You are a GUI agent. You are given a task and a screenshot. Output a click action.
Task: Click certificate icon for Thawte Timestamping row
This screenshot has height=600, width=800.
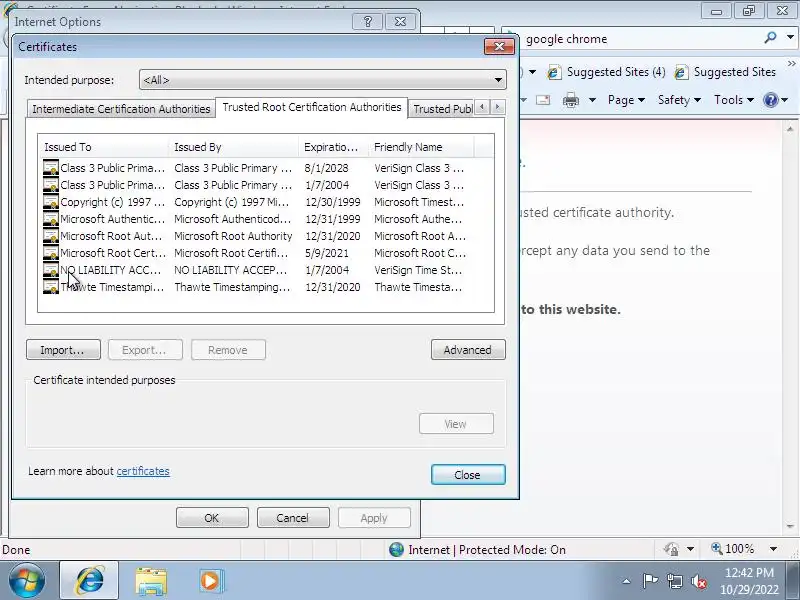point(51,287)
